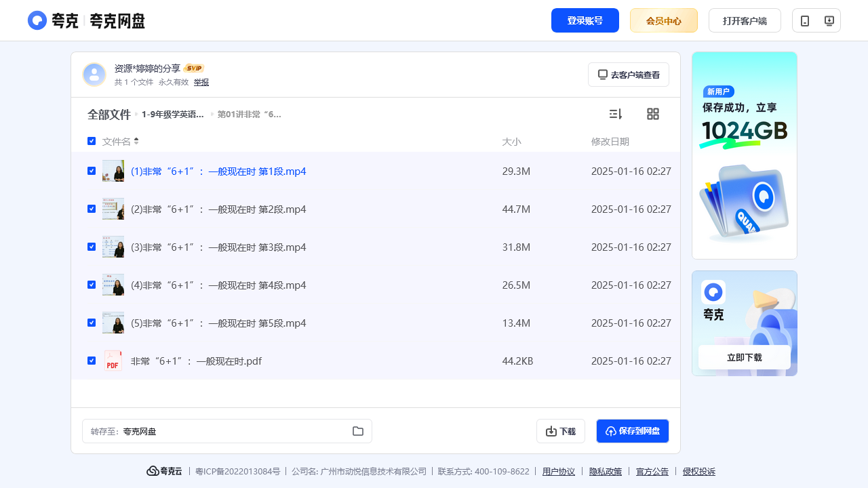Open thumbnail of 第1段.mp4
This screenshot has width=868, height=488.
[113, 171]
